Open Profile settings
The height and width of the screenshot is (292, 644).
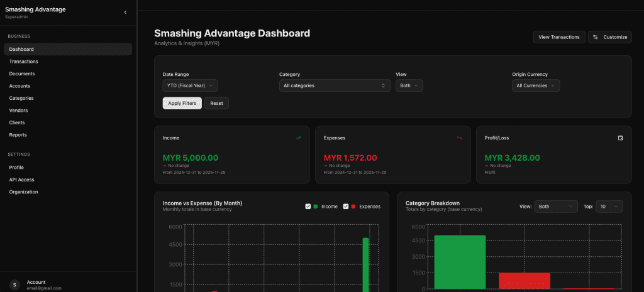tap(68, 167)
